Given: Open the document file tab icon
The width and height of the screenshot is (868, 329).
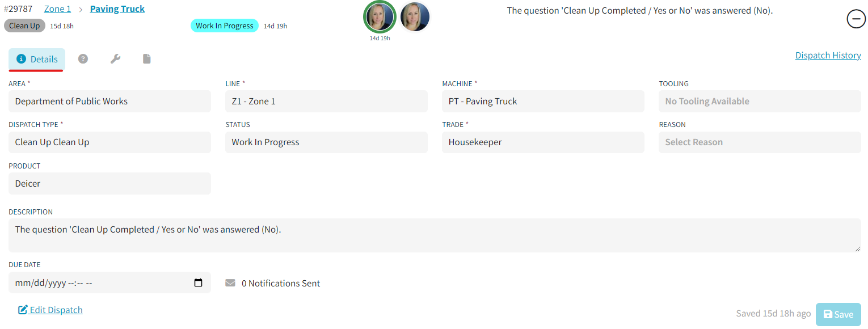Looking at the screenshot, I should coord(146,58).
